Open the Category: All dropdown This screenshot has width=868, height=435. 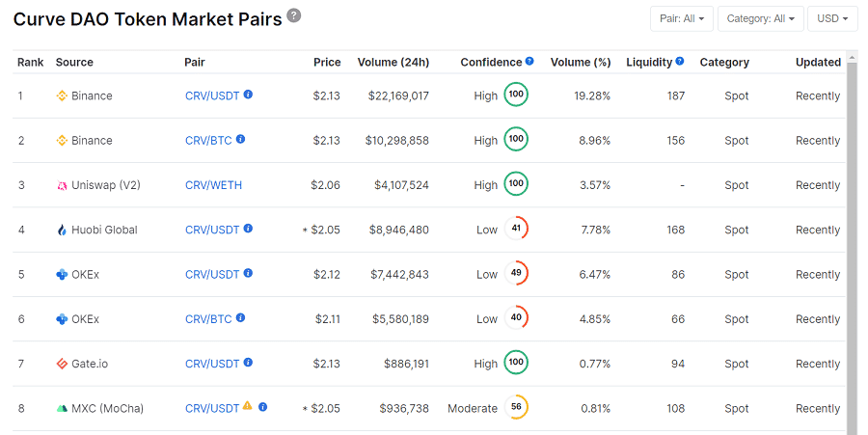point(761,19)
